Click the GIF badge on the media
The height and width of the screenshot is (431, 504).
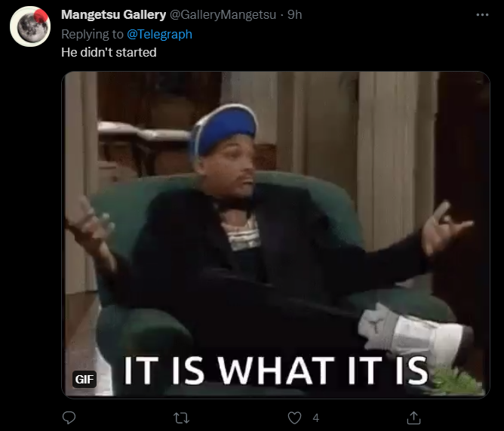[x=85, y=379]
